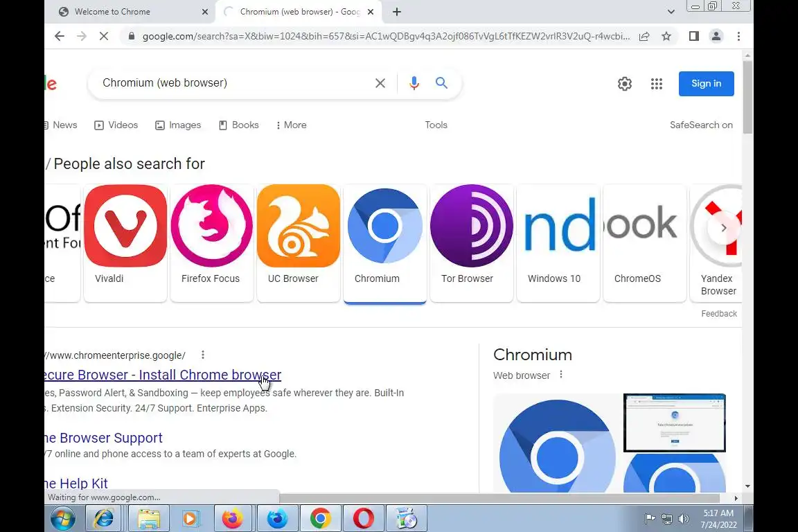Select the ChromeOS card

pyautogui.click(x=644, y=243)
